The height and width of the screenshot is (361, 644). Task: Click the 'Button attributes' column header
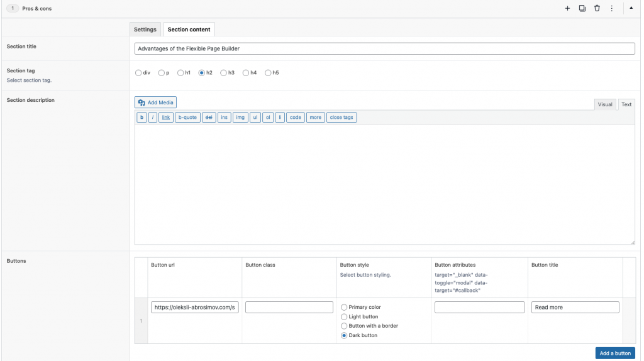tap(455, 265)
